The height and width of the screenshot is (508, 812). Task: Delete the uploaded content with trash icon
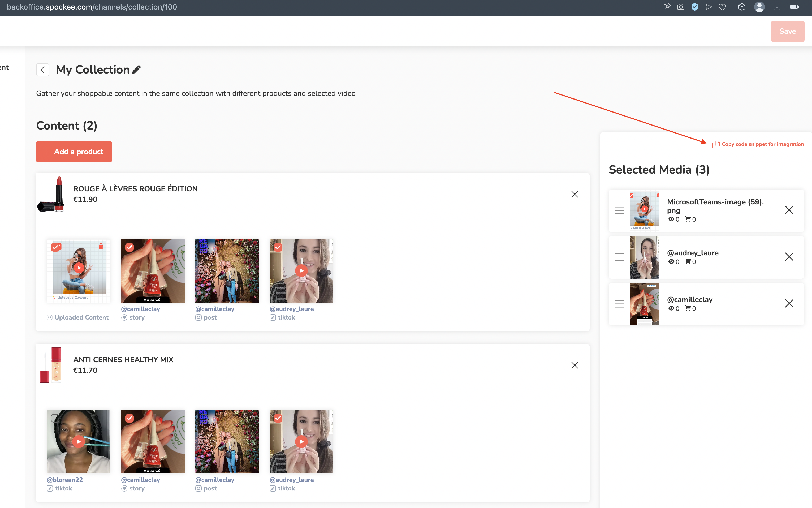coord(101,247)
